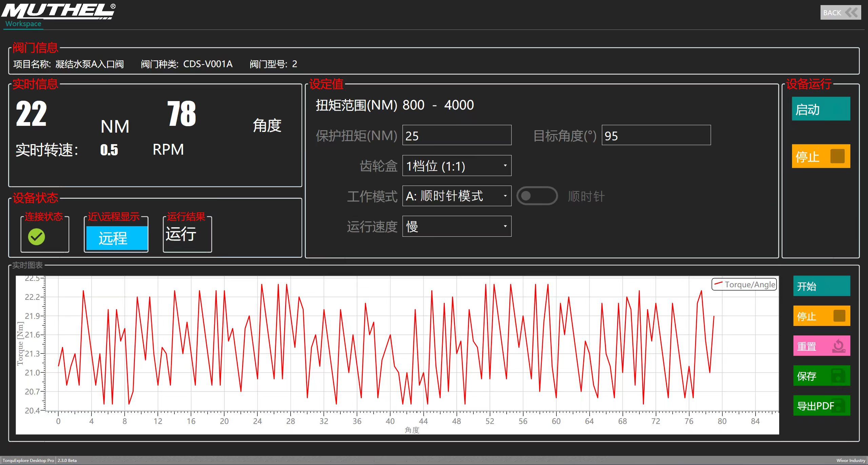Click the torque range text 800 - 4000
The height and width of the screenshot is (465, 868).
tap(438, 105)
